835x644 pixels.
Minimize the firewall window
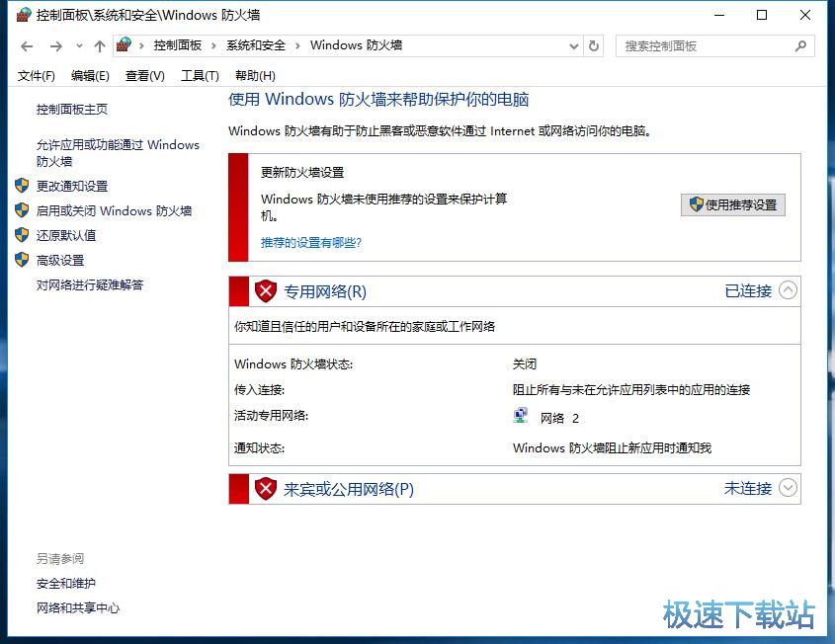click(719, 15)
